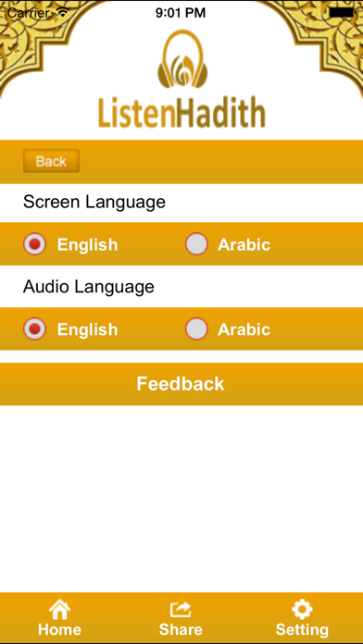Tap the ListenHadith title text
363x644 pixels.
[181, 112]
